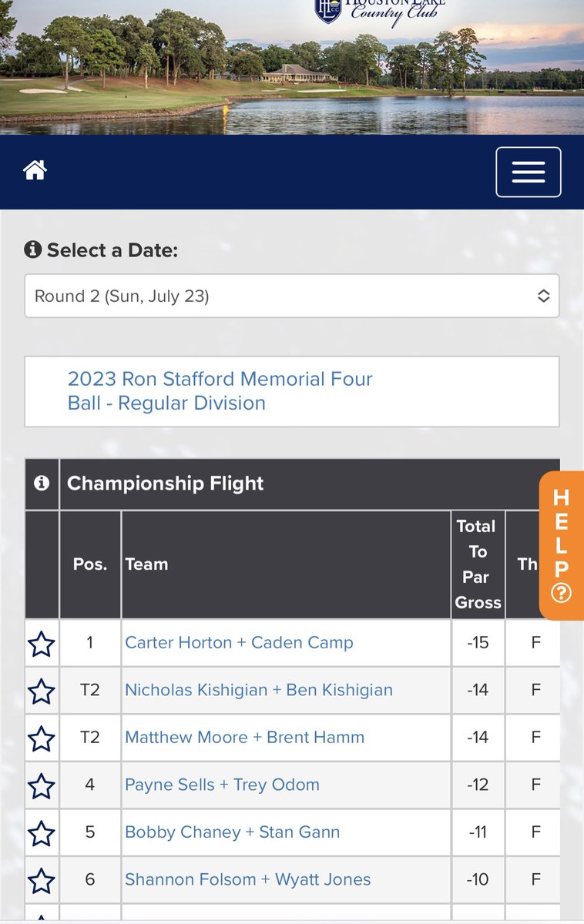This screenshot has height=924, width=584.
Task: Go to the home page icon
Action: [35, 171]
